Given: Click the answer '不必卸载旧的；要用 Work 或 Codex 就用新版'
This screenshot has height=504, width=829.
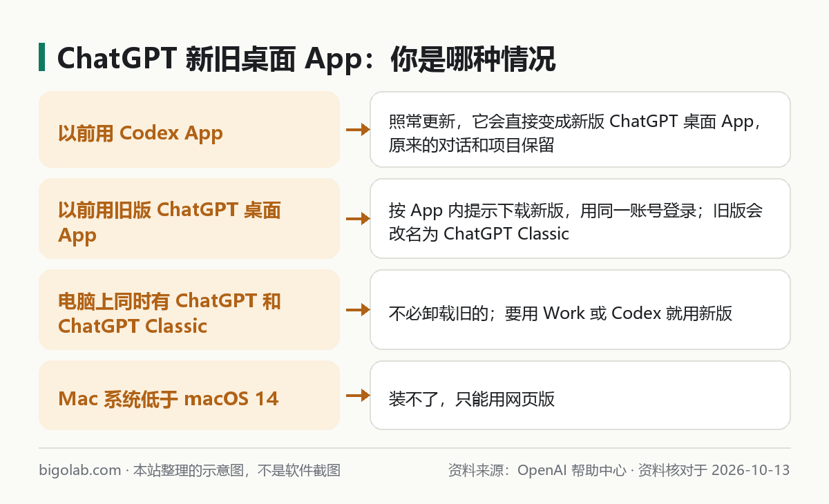Looking at the screenshot, I should [x=580, y=310].
